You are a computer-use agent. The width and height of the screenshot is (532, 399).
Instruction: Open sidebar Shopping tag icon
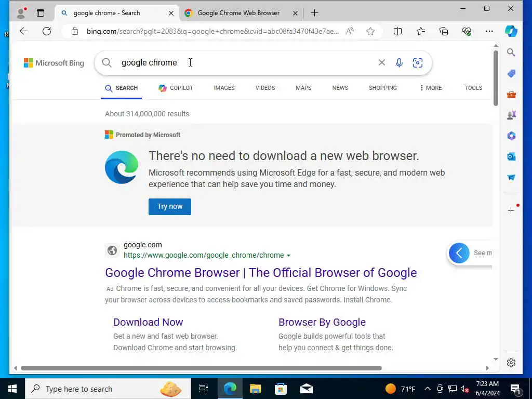coord(511,73)
